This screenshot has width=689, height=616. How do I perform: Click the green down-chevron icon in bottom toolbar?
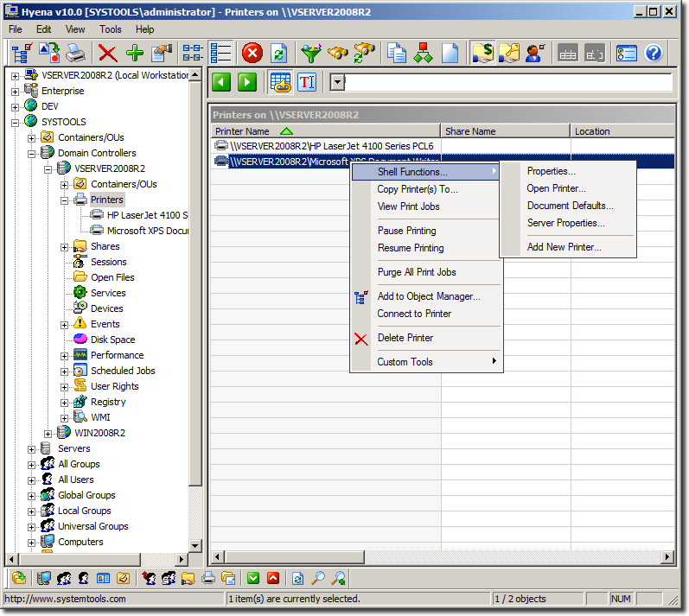(253, 578)
